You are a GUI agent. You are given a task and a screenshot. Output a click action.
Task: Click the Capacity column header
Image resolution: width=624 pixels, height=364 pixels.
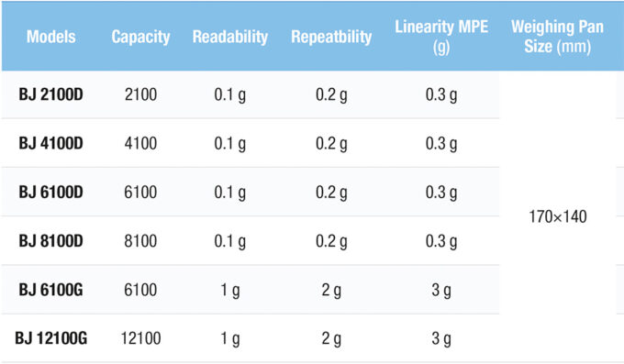point(140,38)
